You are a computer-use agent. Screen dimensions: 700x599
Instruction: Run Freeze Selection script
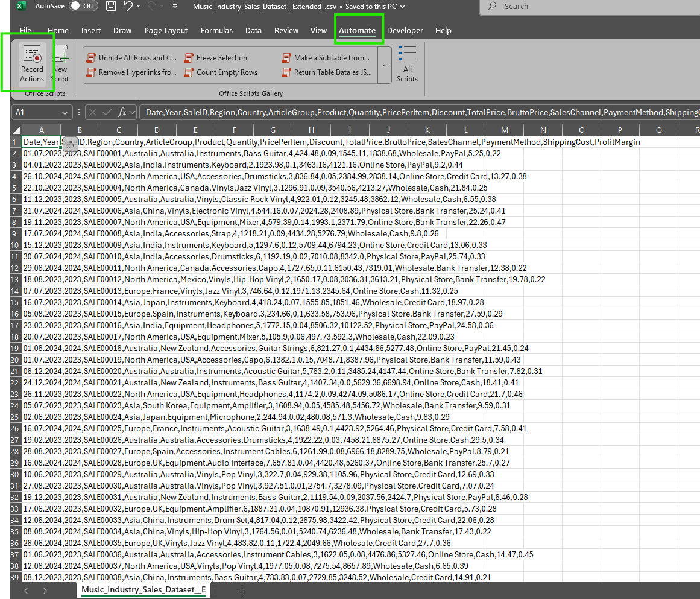tap(216, 58)
